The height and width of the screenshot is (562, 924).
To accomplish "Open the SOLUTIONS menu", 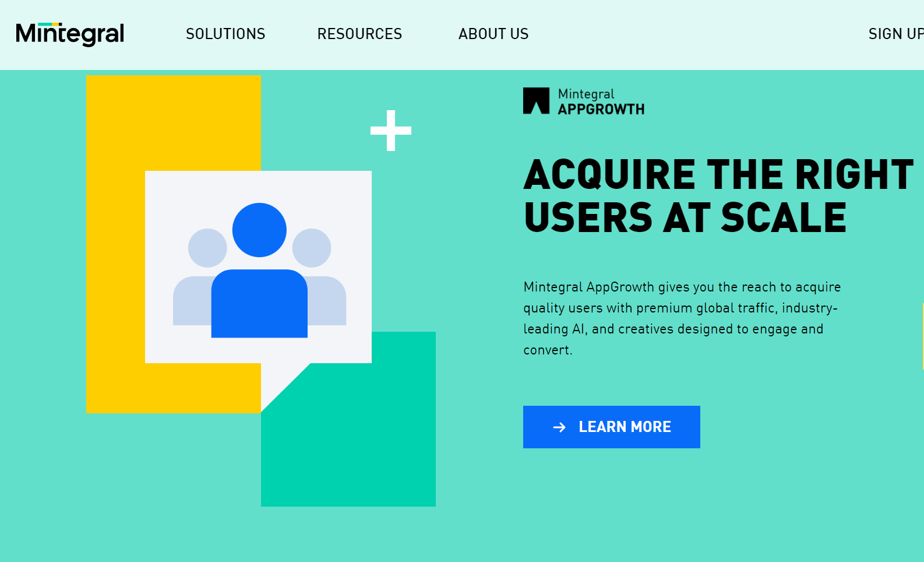I will tap(225, 34).
